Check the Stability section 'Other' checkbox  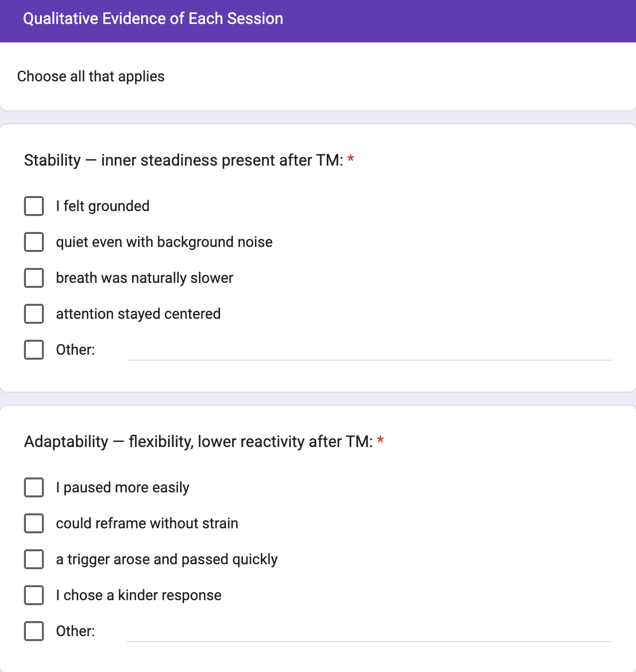(x=34, y=350)
